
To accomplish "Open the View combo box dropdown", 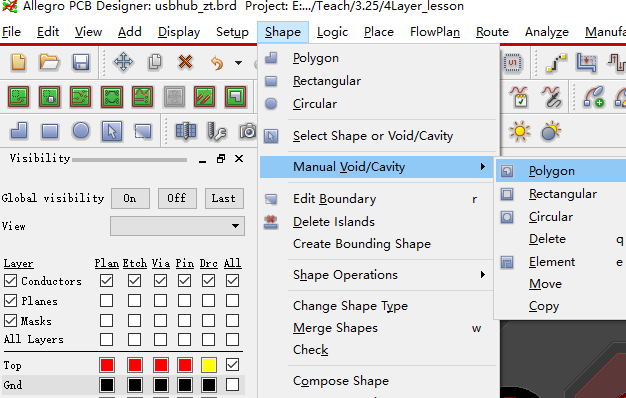I will coord(177,226).
